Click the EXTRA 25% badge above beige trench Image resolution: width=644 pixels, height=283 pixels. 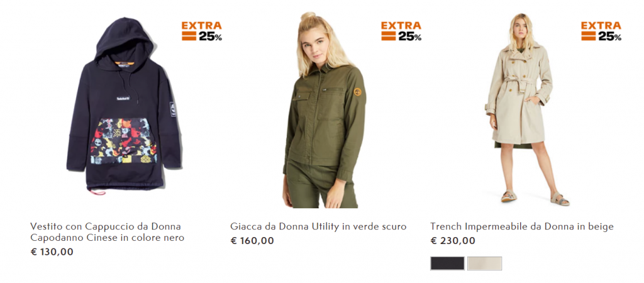(x=601, y=31)
